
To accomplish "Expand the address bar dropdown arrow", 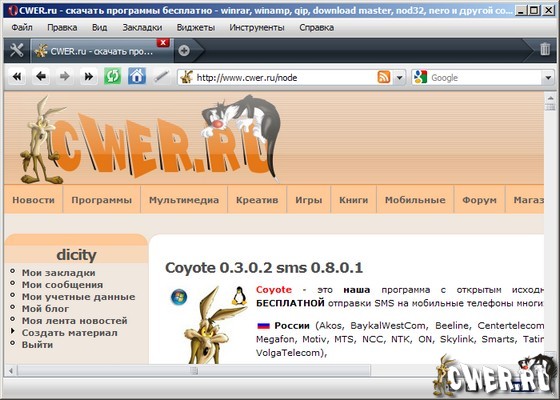I will (400, 78).
